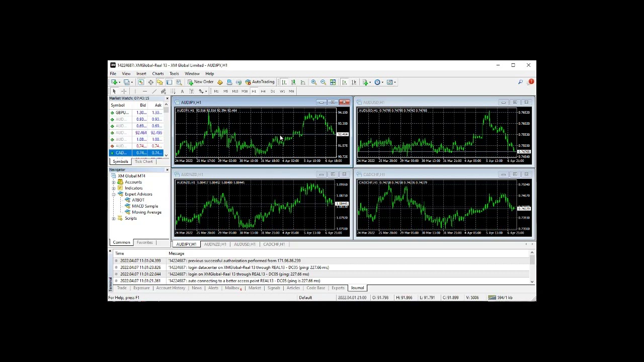
Task: Switch to the CADCHF,H1 chart tab
Action: click(x=274, y=244)
